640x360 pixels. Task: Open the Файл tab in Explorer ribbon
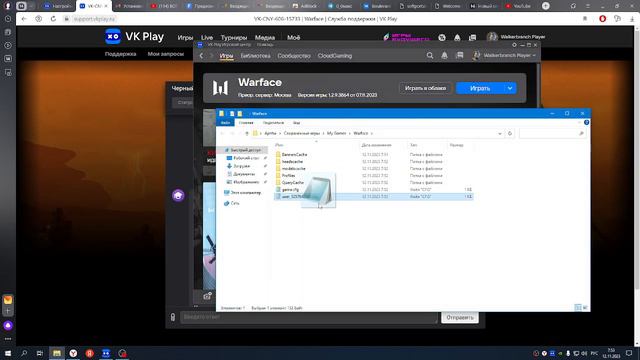click(225, 123)
